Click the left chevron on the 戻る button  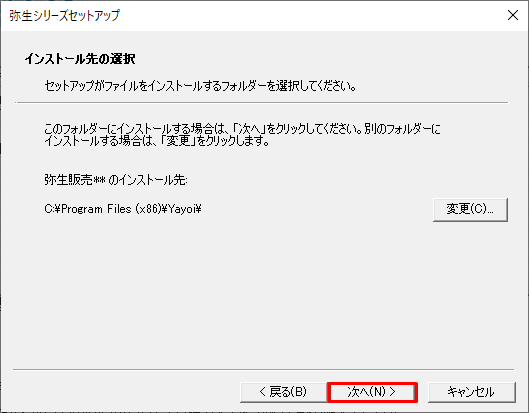pos(263,392)
